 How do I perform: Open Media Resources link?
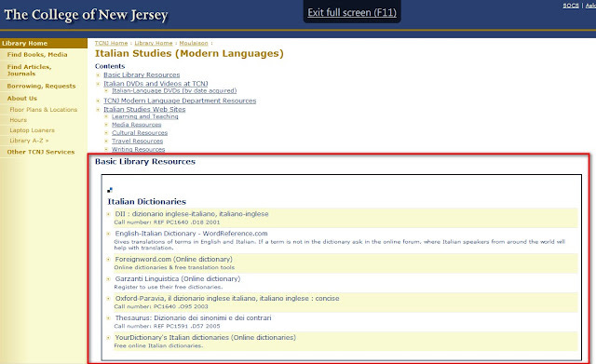137,125
